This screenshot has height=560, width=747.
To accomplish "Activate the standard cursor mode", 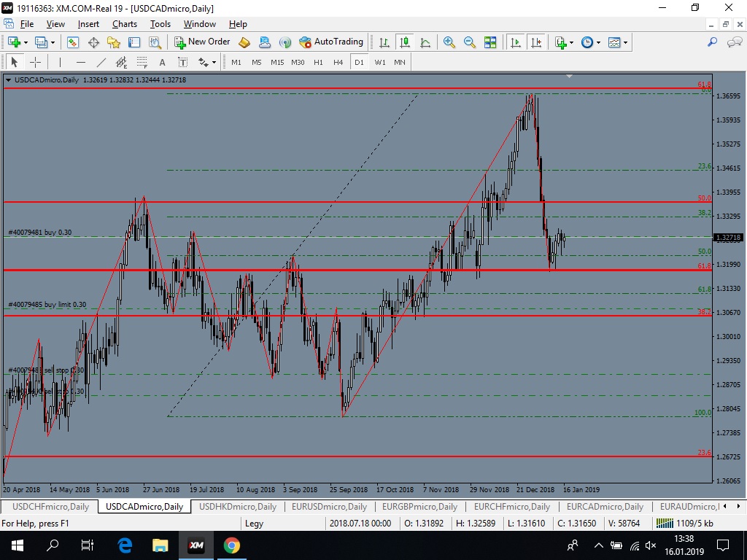I will (x=15, y=63).
